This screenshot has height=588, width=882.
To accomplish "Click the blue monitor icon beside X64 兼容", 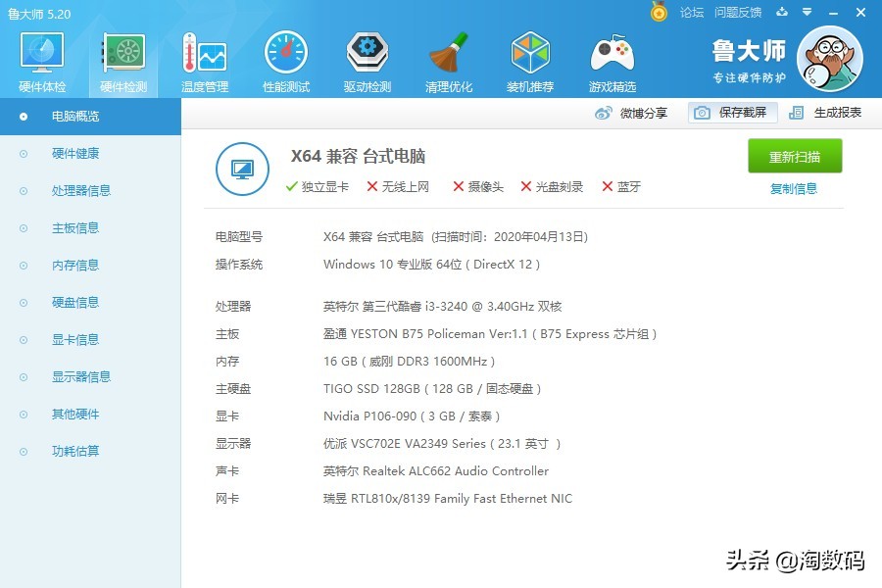I will [x=241, y=169].
